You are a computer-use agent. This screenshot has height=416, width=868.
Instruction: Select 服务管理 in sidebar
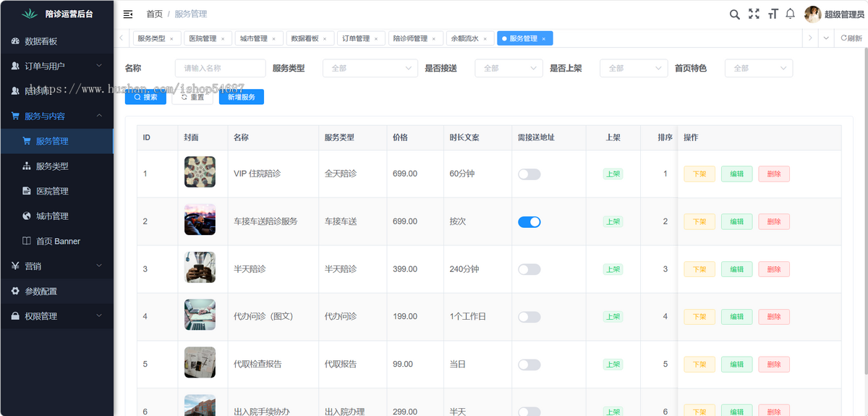pos(56,141)
